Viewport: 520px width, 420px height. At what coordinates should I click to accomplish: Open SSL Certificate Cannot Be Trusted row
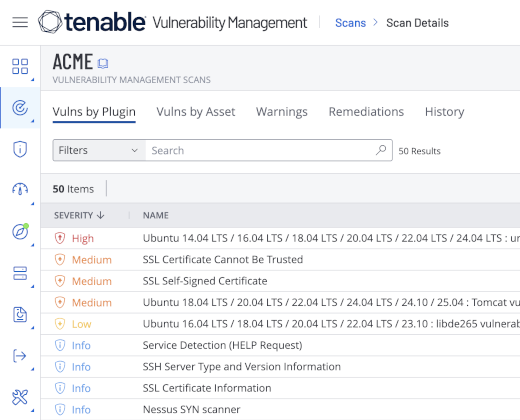280,259
